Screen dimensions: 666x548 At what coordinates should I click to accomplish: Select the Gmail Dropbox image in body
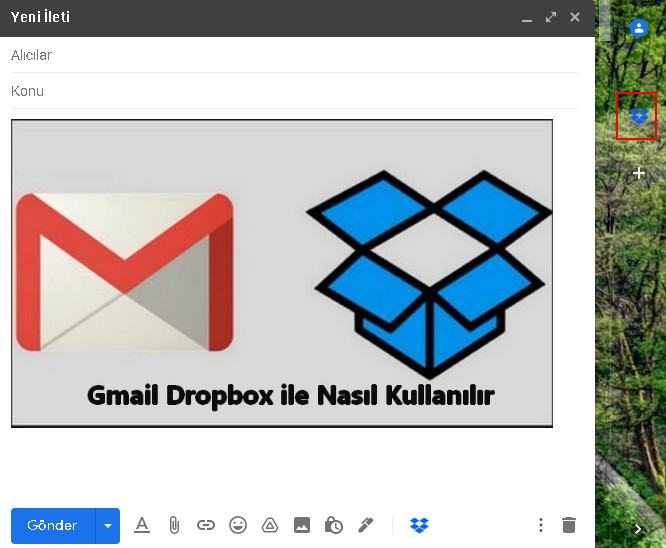282,273
